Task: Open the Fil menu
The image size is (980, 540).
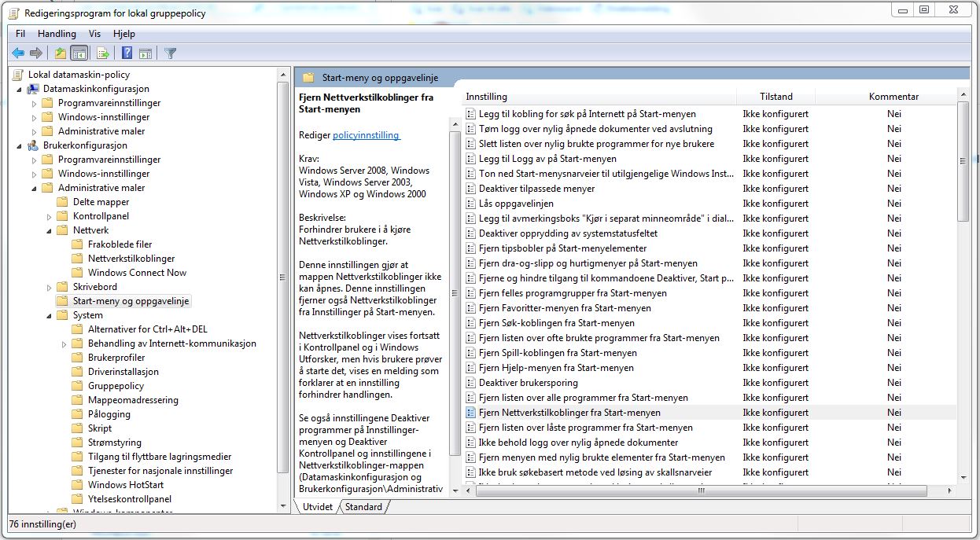Action: pos(20,34)
